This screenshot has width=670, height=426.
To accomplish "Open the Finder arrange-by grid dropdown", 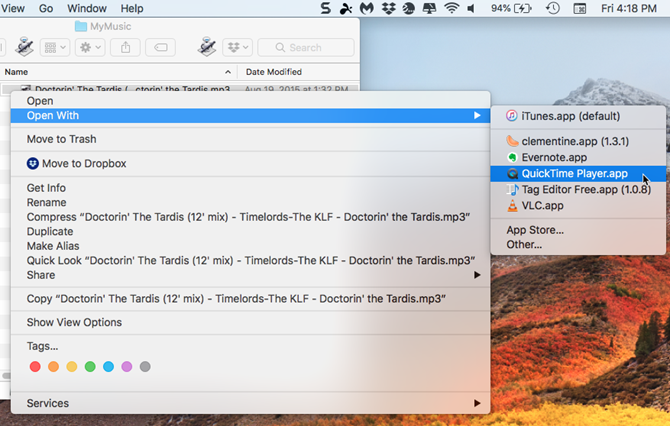I will tap(55, 47).
